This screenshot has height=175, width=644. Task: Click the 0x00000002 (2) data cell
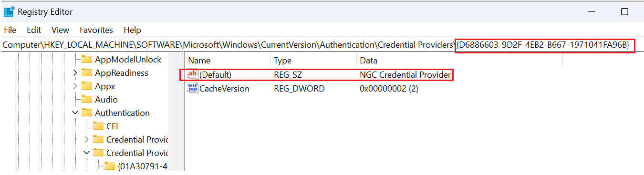coord(389,88)
